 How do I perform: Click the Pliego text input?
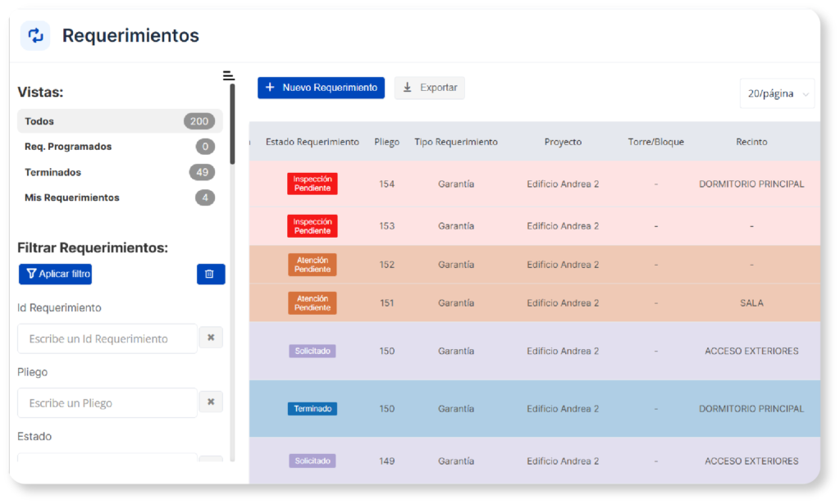[x=107, y=403]
